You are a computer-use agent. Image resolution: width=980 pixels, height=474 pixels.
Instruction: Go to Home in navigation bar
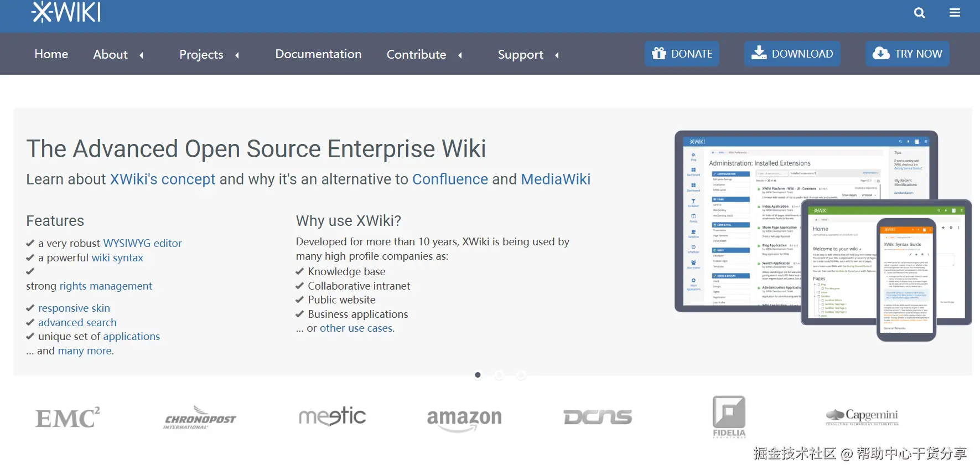tap(51, 54)
